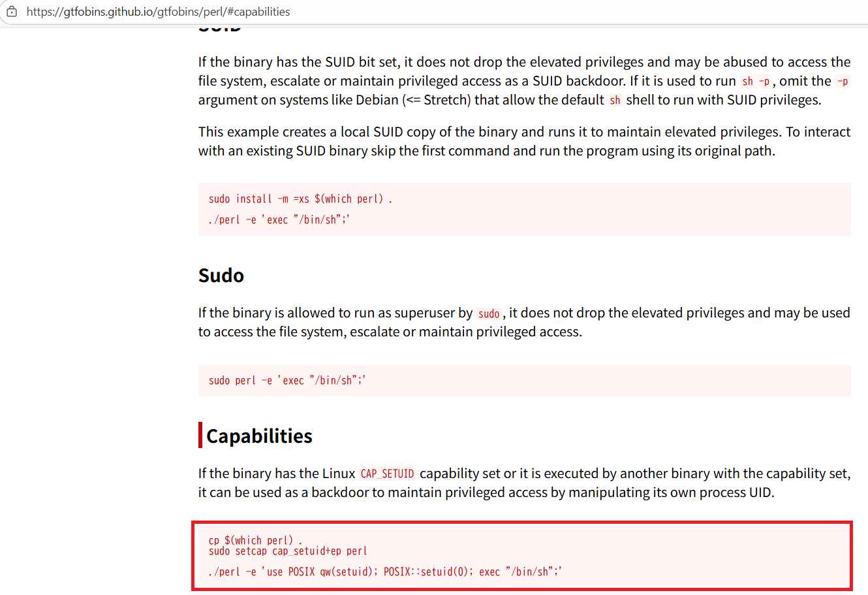Image resolution: width=868 pixels, height=595 pixels.
Task: Click the partially hidden SUID heading at top
Action: click(x=220, y=29)
